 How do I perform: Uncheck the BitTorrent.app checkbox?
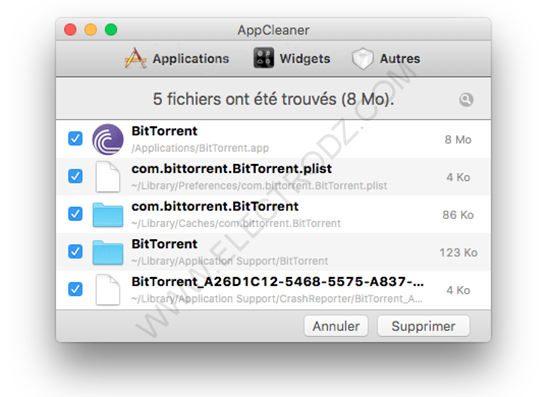75,139
